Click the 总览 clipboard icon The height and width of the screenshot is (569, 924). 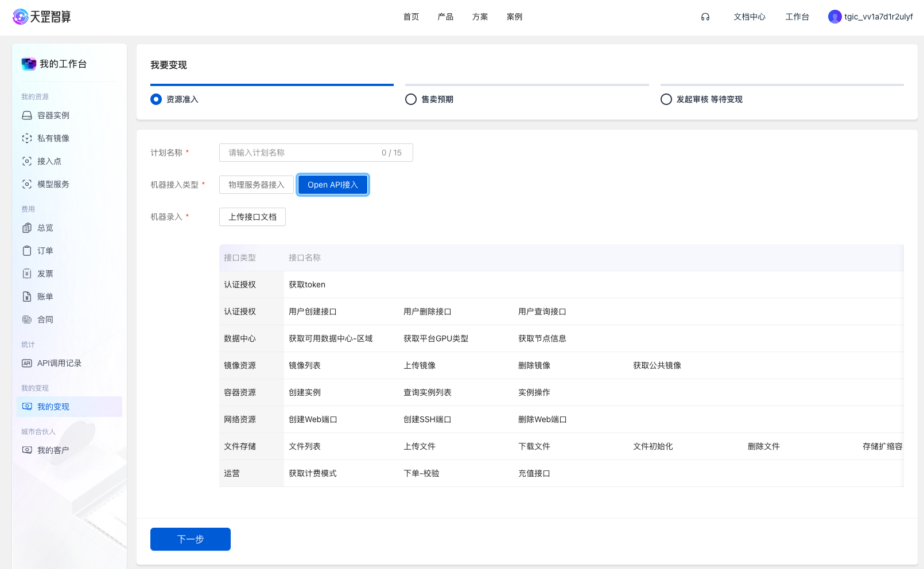(x=27, y=228)
